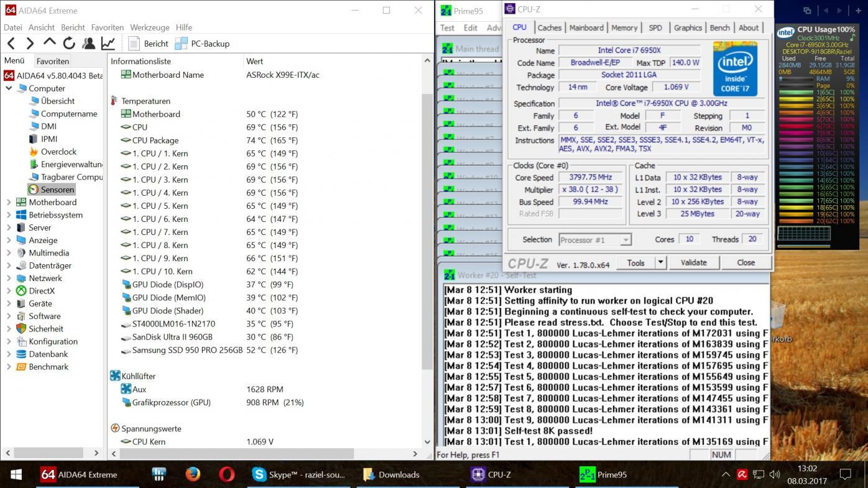Image resolution: width=868 pixels, height=488 pixels.
Task: Open CPU-Z Mainboard tab
Action: pos(586,27)
